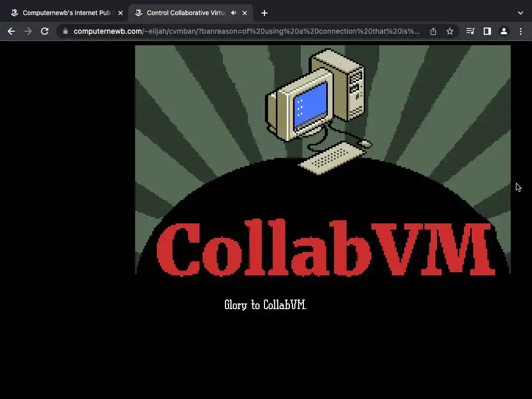Close the Control Collaborative Virtual tab
The width and height of the screenshot is (532, 399).
coord(245,13)
